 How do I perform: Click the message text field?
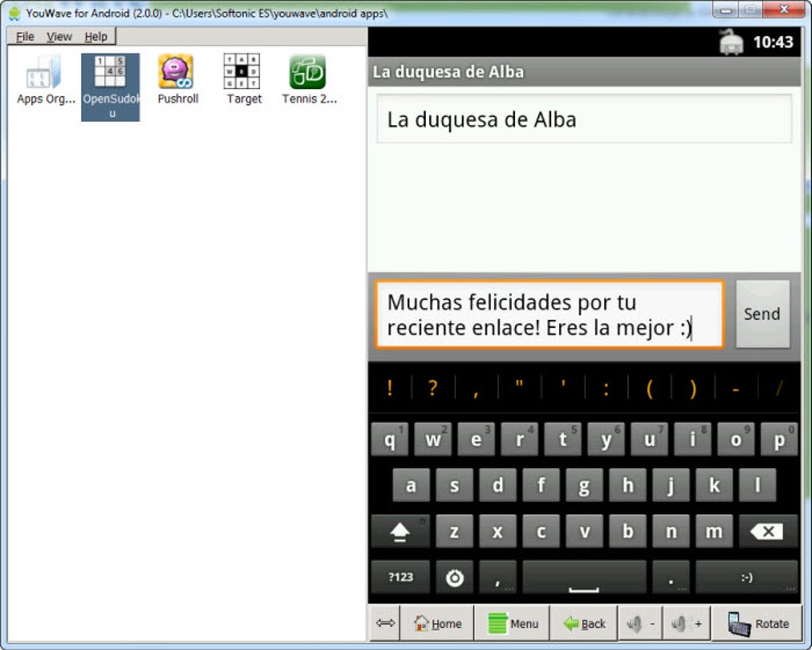(549, 314)
